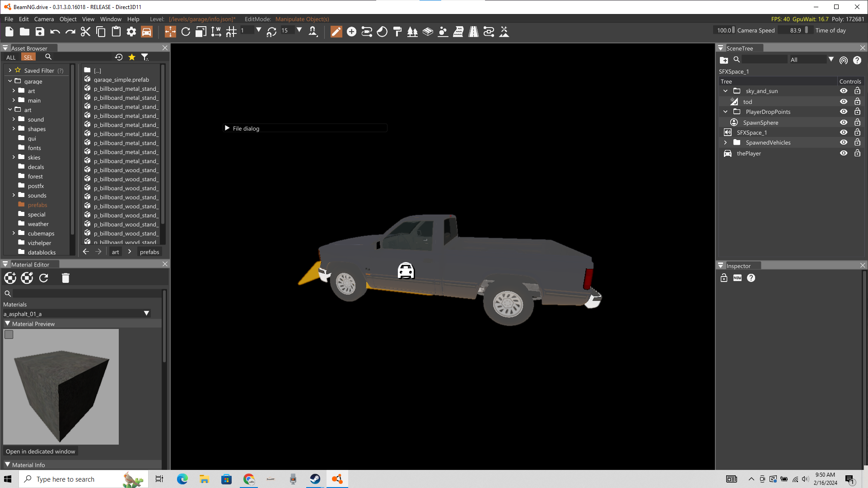Open the Forest Editor trees tool

[412, 32]
